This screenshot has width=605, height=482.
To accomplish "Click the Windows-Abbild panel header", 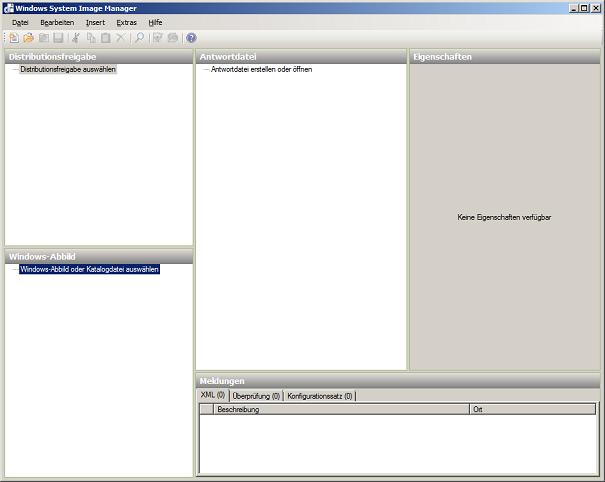I will click(99, 257).
